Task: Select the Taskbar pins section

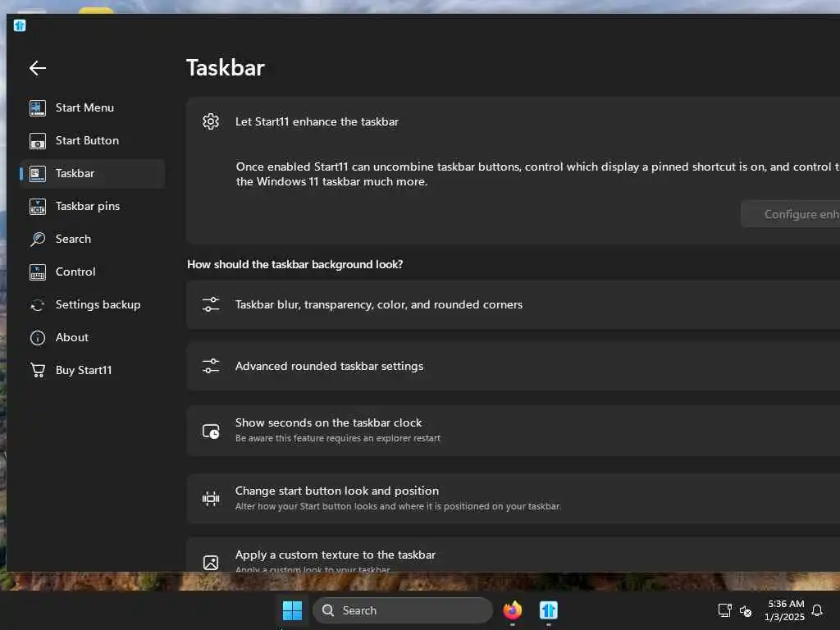Action: click(92, 206)
